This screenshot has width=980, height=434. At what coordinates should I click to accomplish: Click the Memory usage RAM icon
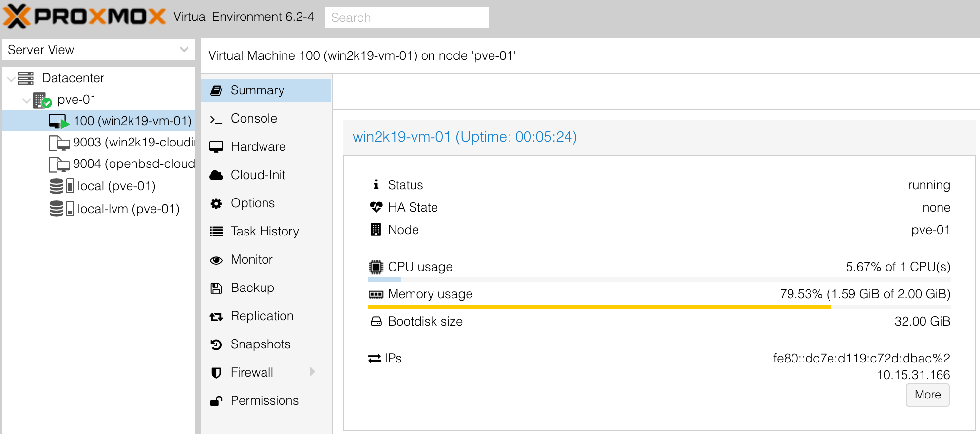376,294
